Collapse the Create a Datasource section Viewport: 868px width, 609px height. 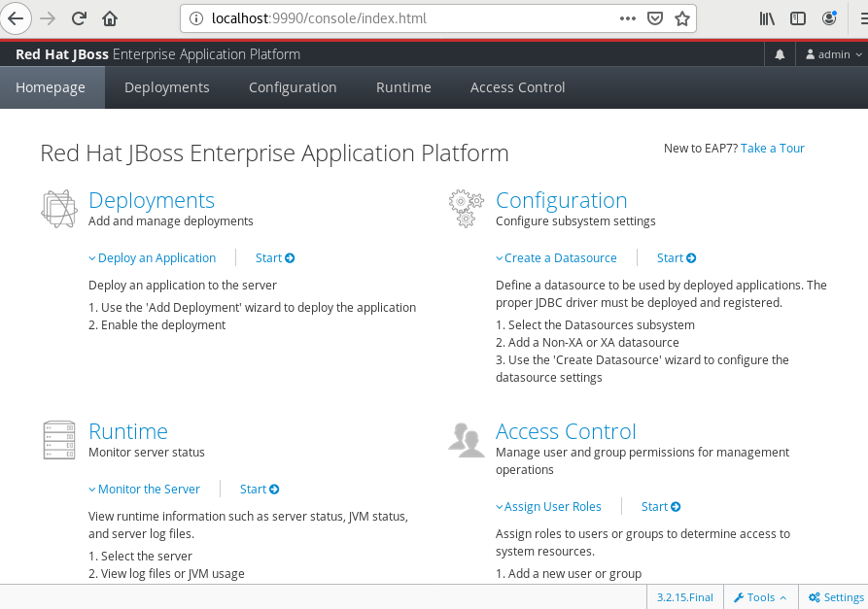[556, 257]
